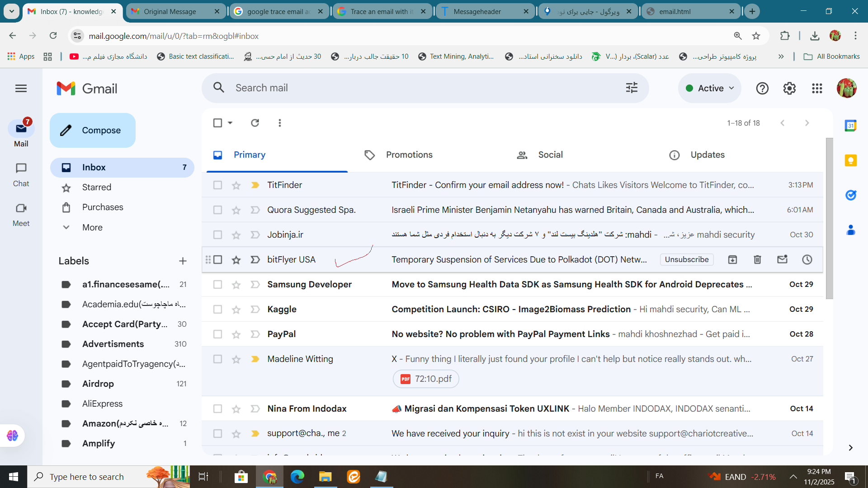868x488 pixels.
Task: Open Google apps grid launcher
Action: click(x=816, y=88)
